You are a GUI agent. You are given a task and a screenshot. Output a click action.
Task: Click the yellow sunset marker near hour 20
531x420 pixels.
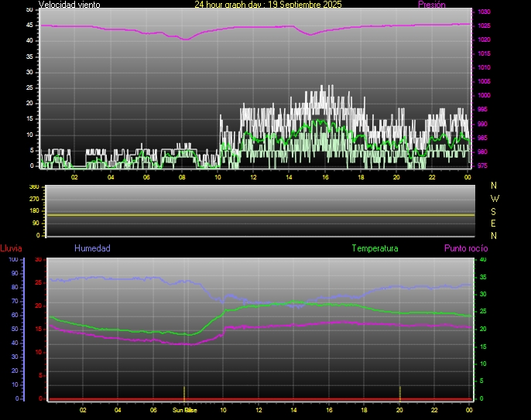click(399, 391)
